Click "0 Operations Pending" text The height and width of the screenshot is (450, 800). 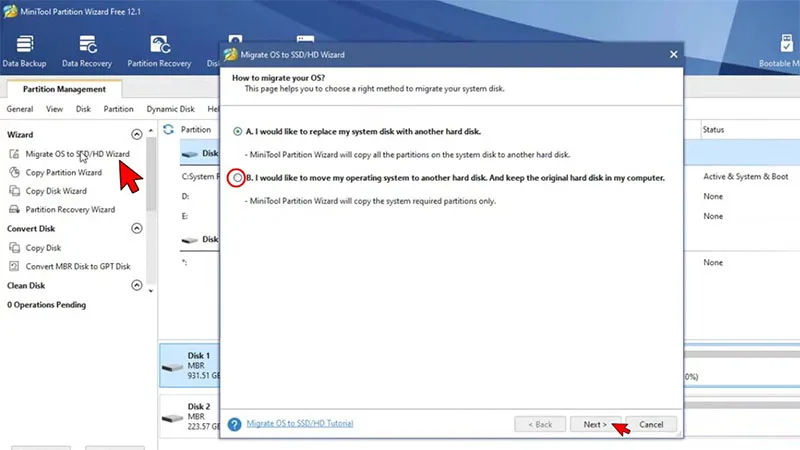tap(46, 305)
